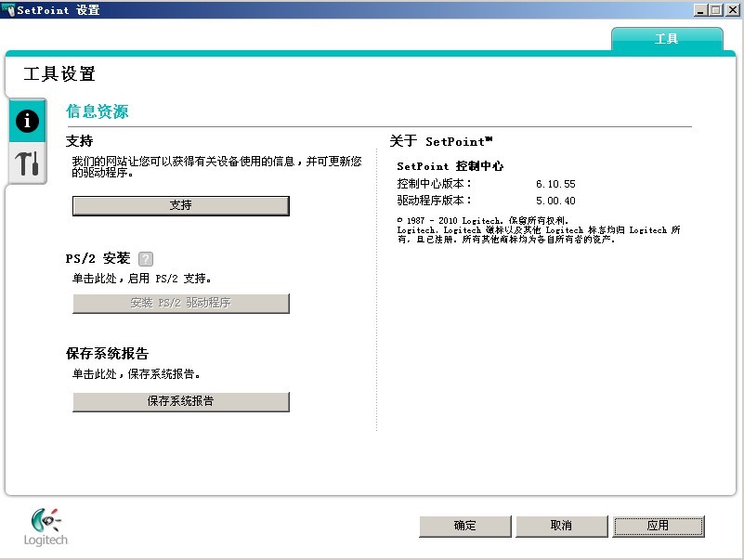
Task: Click the minimize button in title bar
Action: click(702, 10)
